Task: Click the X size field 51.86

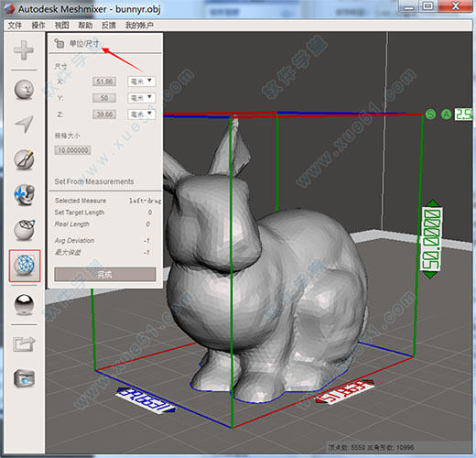Action: pyautogui.click(x=104, y=82)
